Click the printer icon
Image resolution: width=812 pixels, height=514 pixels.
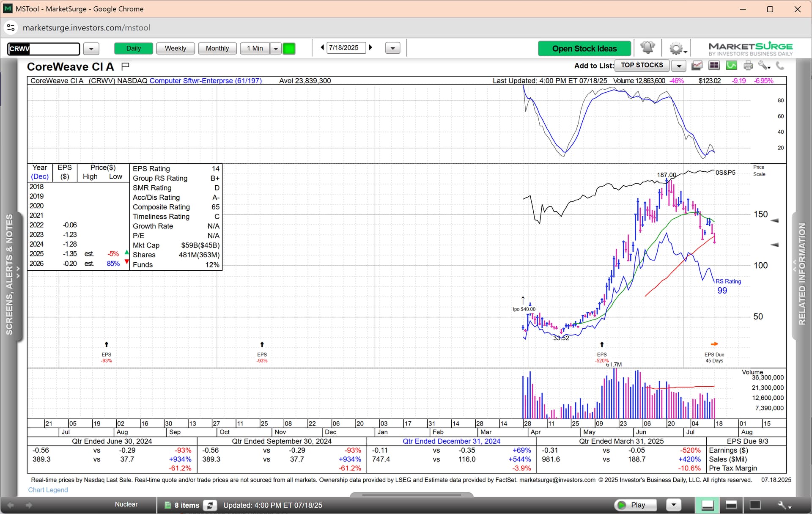[748, 66]
